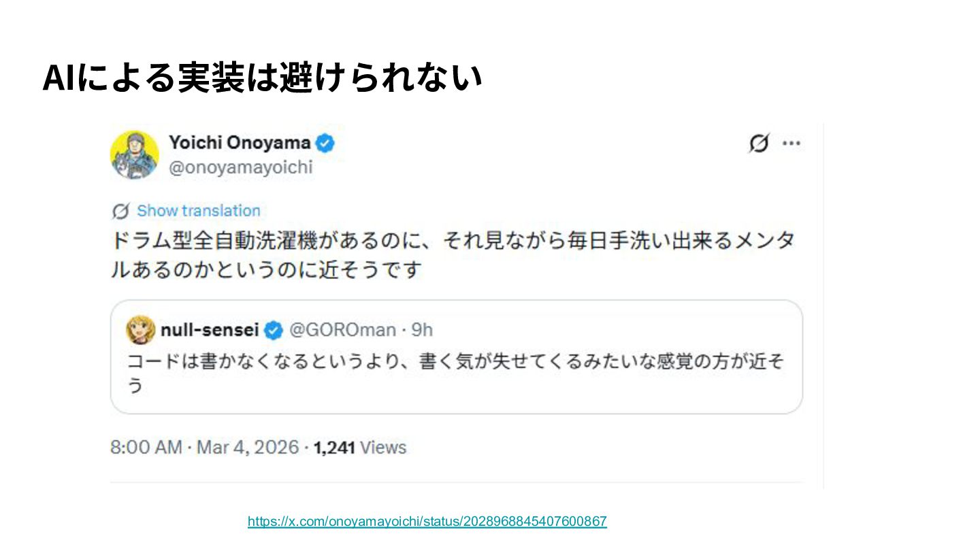
Task: Click Yoichi Onoyama's profile avatar
Action: tap(134, 155)
